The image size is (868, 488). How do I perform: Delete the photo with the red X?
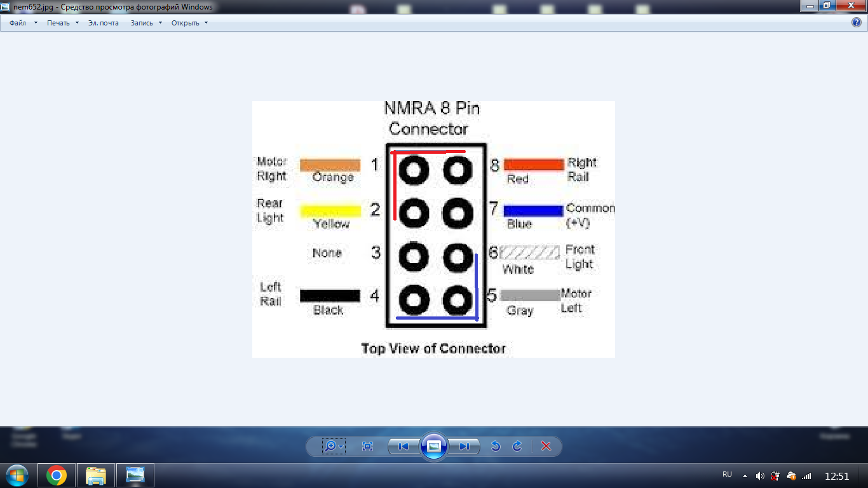546,447
